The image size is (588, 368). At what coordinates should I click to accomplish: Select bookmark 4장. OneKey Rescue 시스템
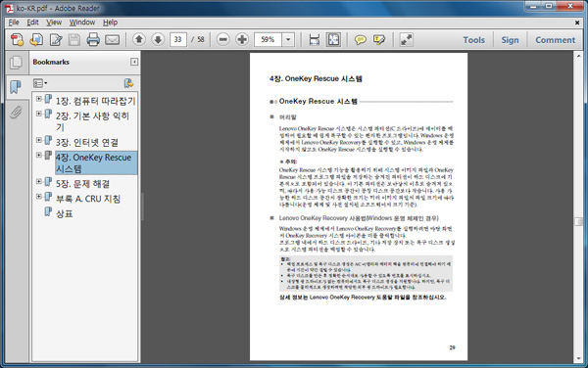click(96, 162)
